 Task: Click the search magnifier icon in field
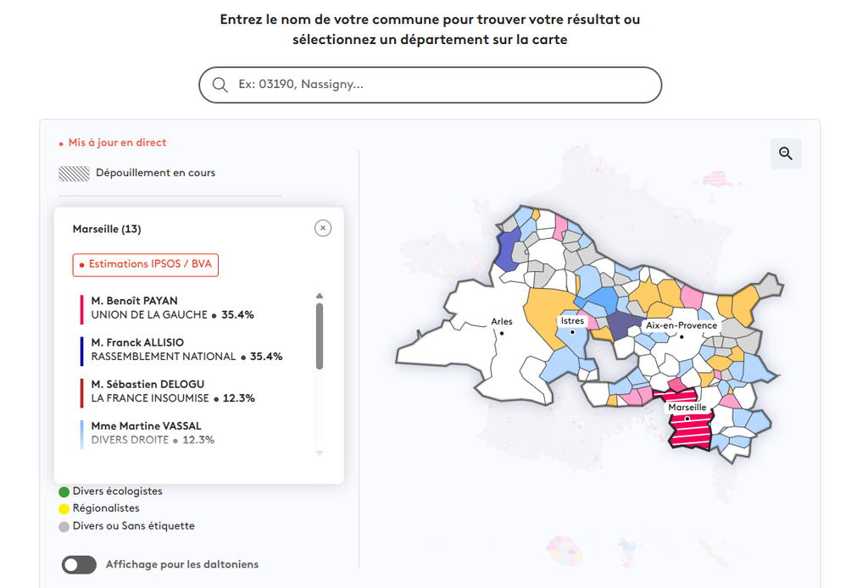[220, 85]
